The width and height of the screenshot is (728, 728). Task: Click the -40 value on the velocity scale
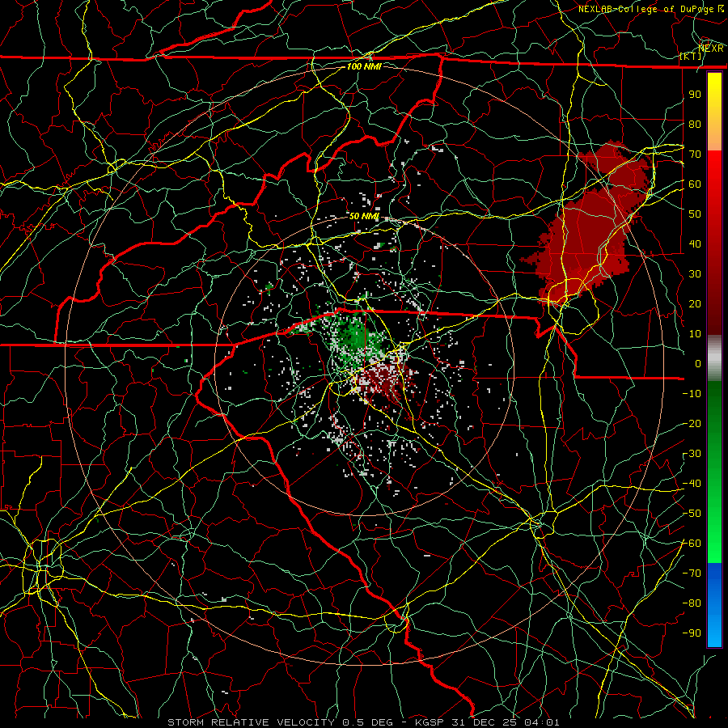[692, 484]
